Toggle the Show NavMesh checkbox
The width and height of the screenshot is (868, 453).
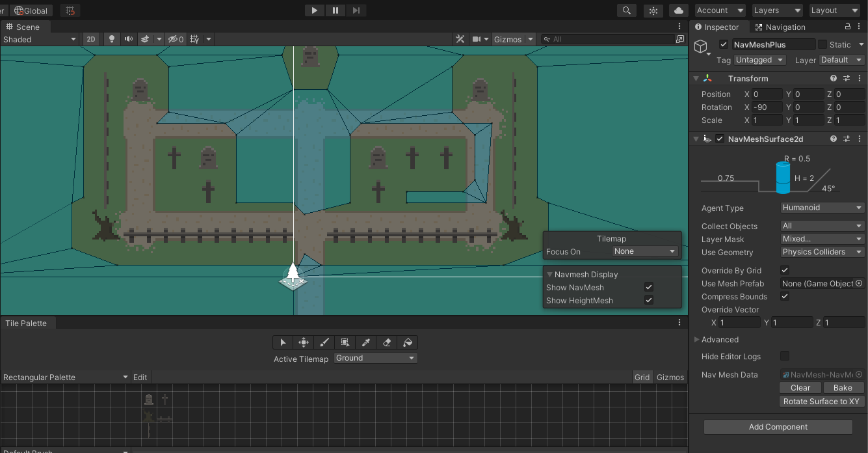(648, 287)
